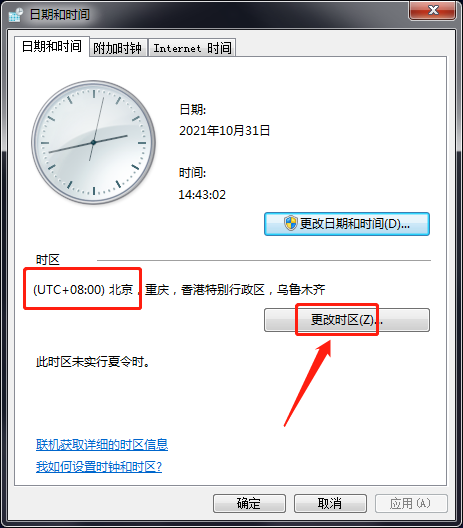The width and height of the screenshot is (463, 528).
Task: Click the Date and Time title bar icon
Action: click(x=15, y=14)
